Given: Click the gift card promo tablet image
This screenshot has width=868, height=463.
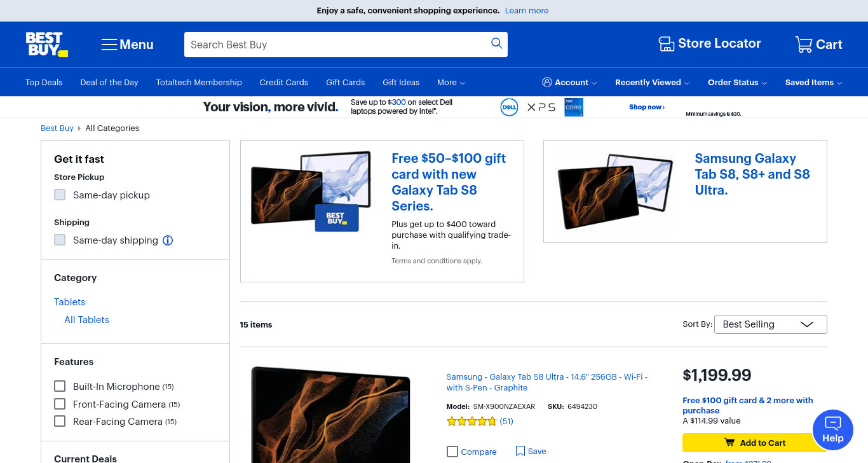Looking at the screenshot, I should tap(311, 191).
